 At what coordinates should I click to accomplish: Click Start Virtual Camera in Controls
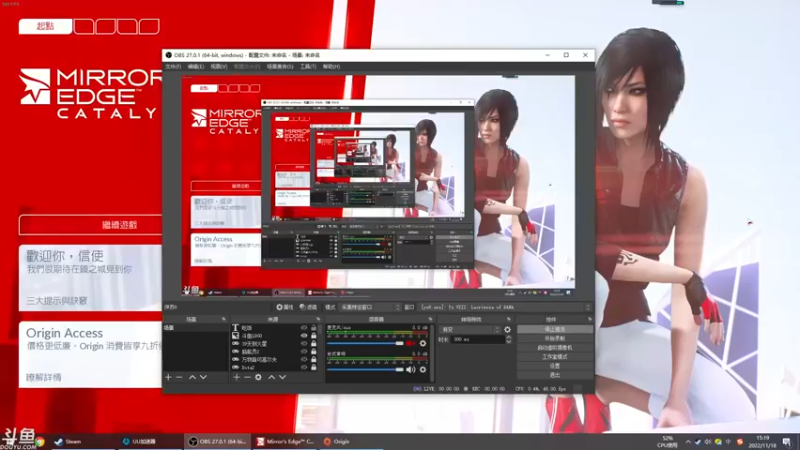coord(555,347)
